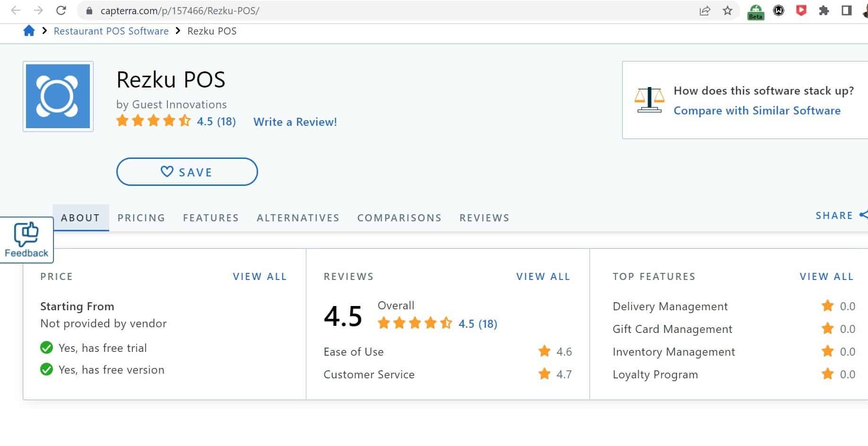Open the extensions puzzle icon
Image resolution: width=868 pixels, height=446 pixels.
click(824, 10)
